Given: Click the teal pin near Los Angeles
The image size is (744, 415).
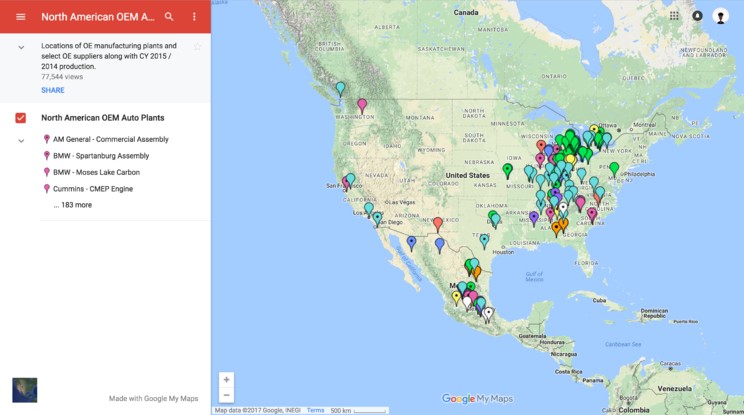Looking at the screenshot, I should (369, 208).
